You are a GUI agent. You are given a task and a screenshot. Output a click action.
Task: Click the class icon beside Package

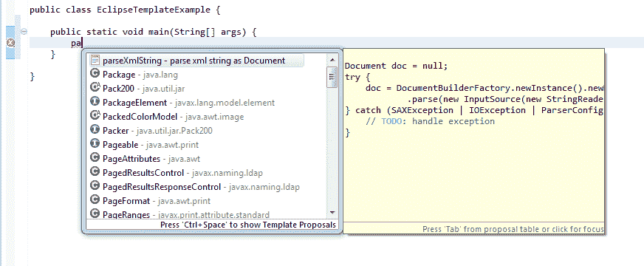(x=95, y=75)
